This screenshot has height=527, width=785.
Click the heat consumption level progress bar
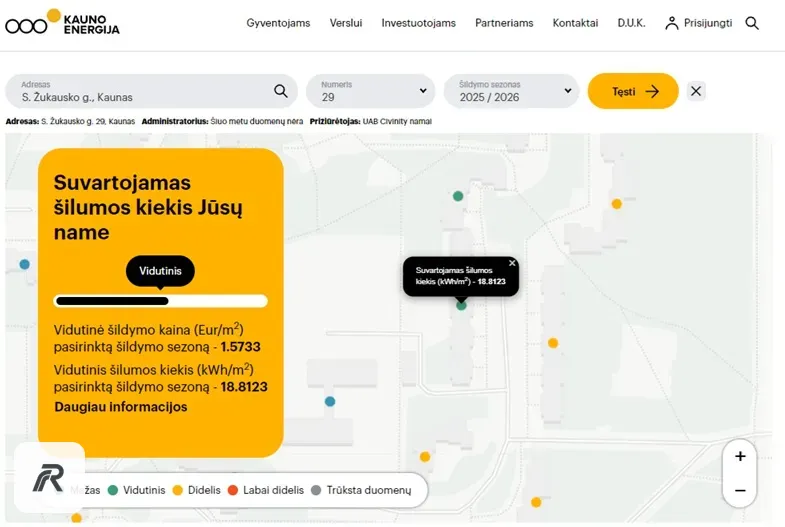[160, 301]
